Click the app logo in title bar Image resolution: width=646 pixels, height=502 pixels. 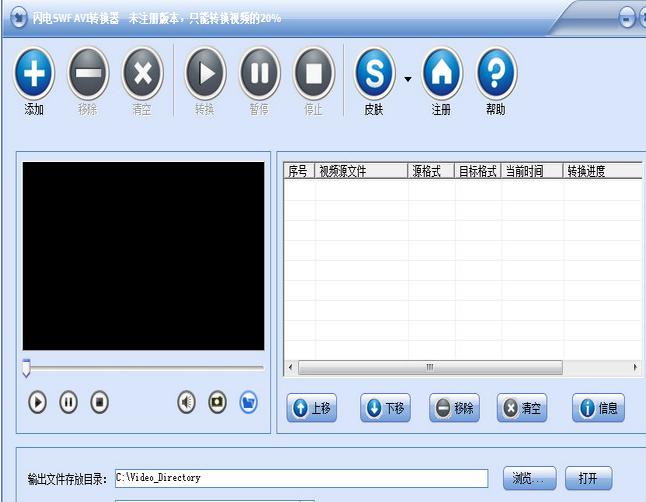18,18
